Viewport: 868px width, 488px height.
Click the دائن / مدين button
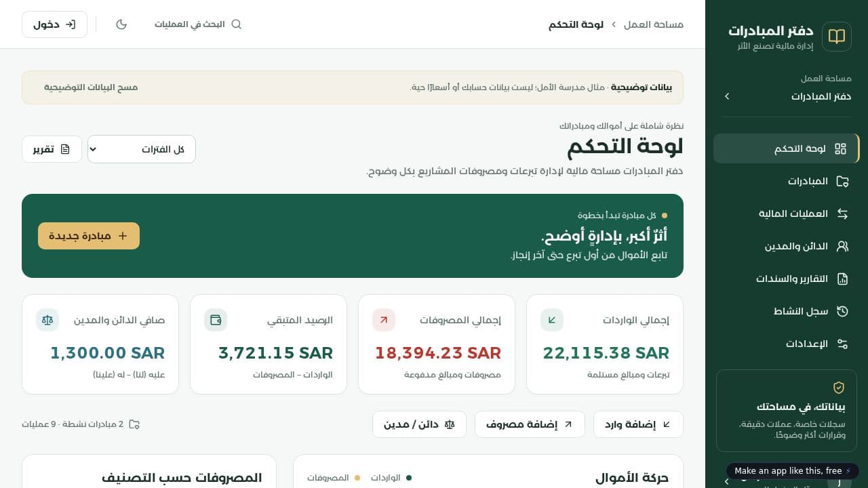419,424
